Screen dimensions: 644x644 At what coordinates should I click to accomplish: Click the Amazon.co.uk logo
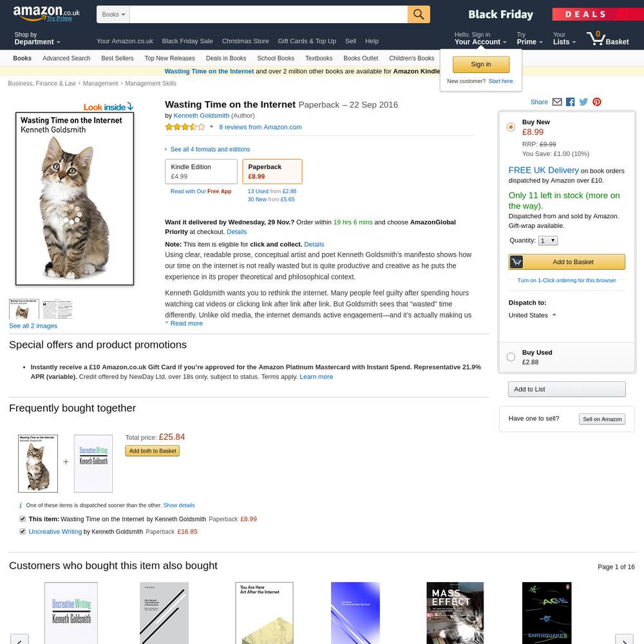pos(46,13)
